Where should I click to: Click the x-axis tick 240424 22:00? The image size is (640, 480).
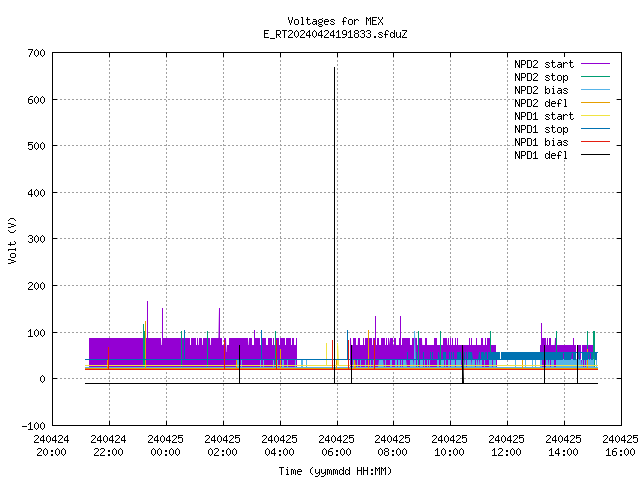[x=108, y=446]
